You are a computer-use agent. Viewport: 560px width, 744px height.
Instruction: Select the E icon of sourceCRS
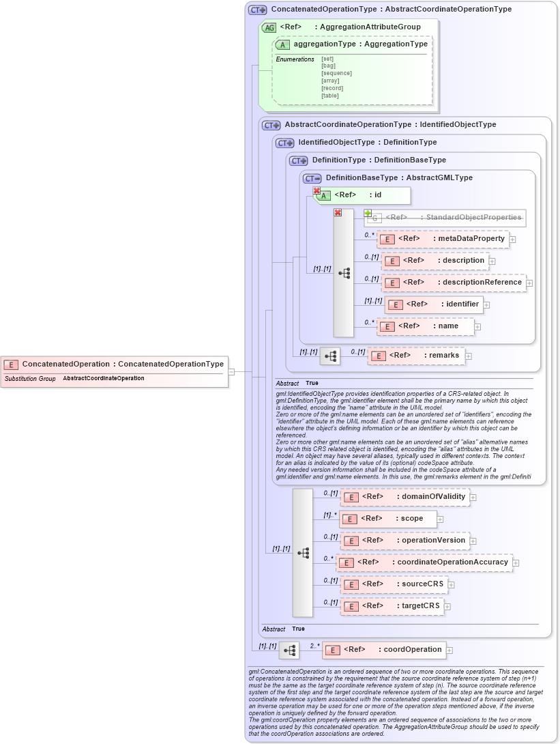[351, 584]
